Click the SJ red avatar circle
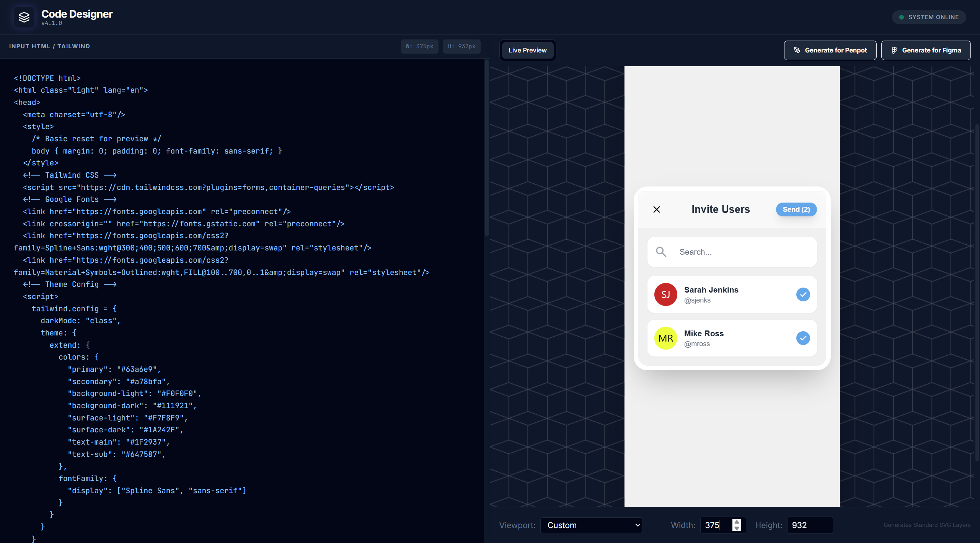Image resolution: width=980 pixels, height=543 pixels. (x=665, y=294)
